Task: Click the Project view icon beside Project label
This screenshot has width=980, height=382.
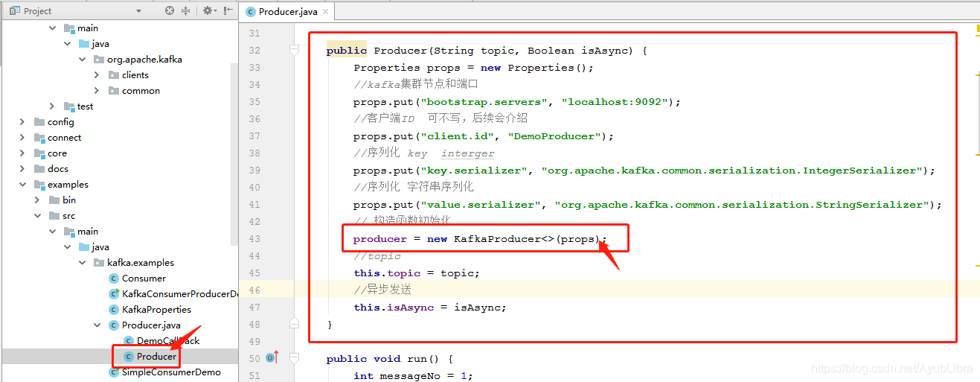Action: coord(16,11)
